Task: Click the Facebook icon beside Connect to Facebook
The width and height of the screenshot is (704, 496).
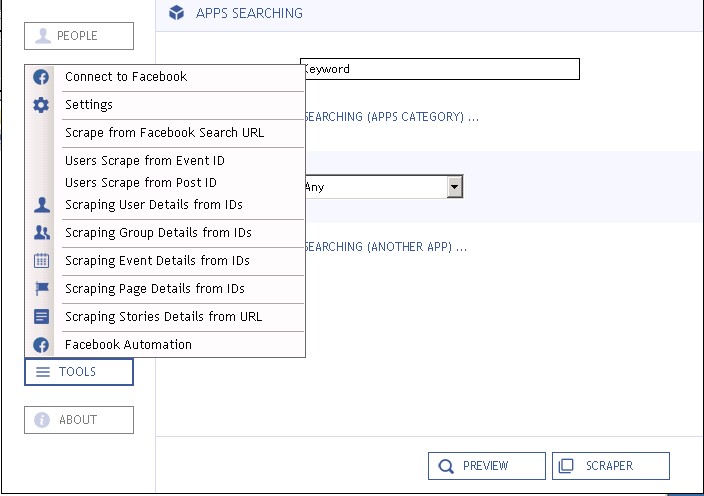Action: pos(41,77)
